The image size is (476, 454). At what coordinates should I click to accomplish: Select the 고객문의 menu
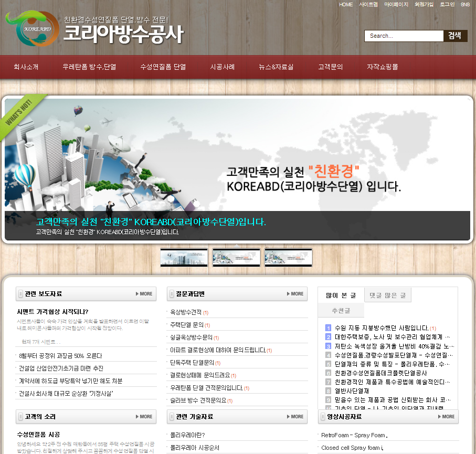tap(330, 67)
